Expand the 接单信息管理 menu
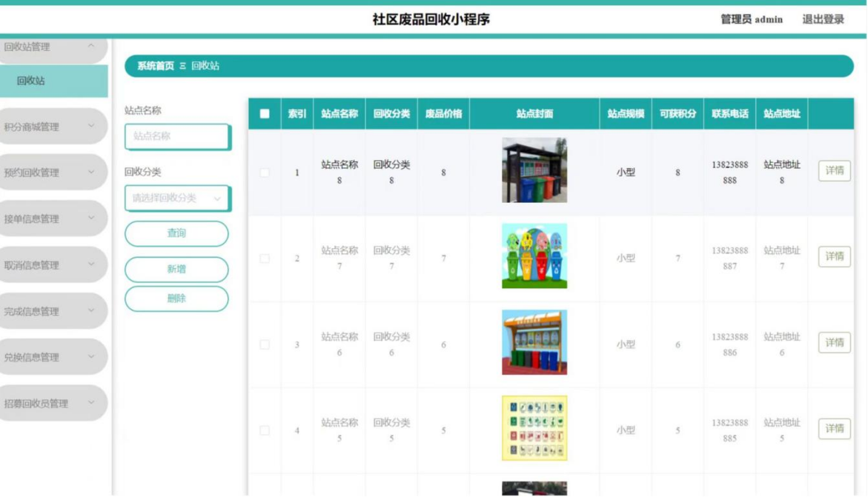 (x=53, y=219)
